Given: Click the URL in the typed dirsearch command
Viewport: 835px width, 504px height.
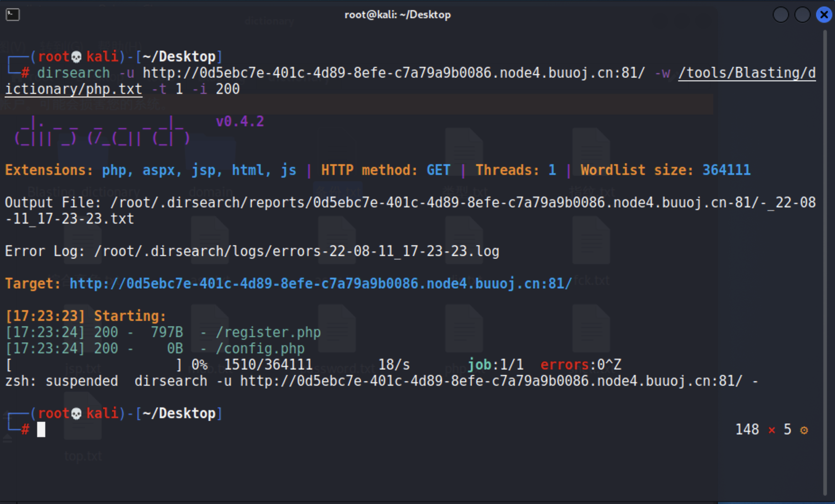Looking at the screenshot, I should pyautogui.click(x=394, y=73).
